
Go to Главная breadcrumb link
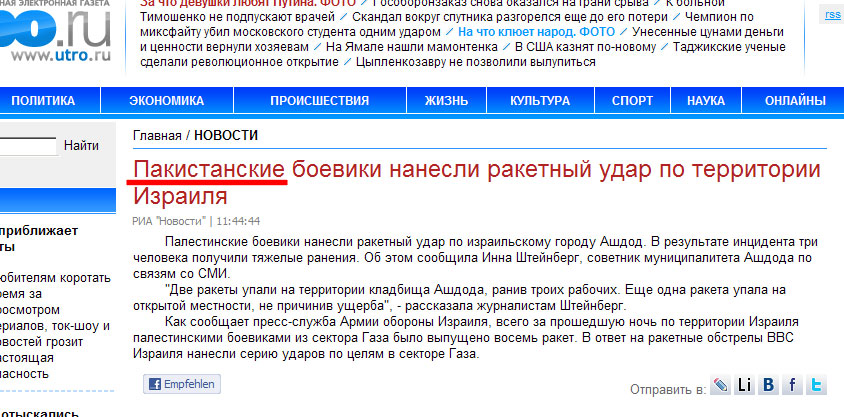(157, 136)
